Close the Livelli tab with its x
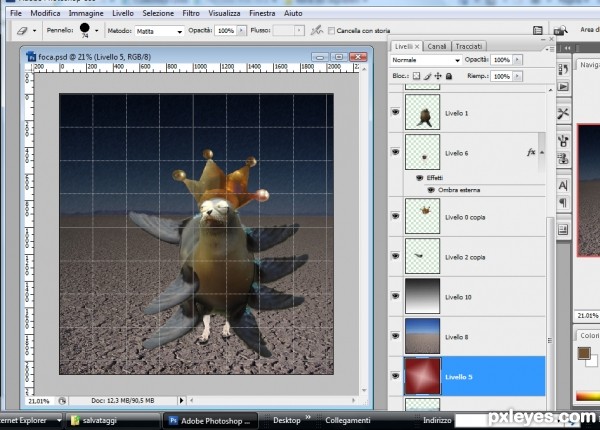The width and height of the screenshot is (600, 430). click(x=417, y=46)
